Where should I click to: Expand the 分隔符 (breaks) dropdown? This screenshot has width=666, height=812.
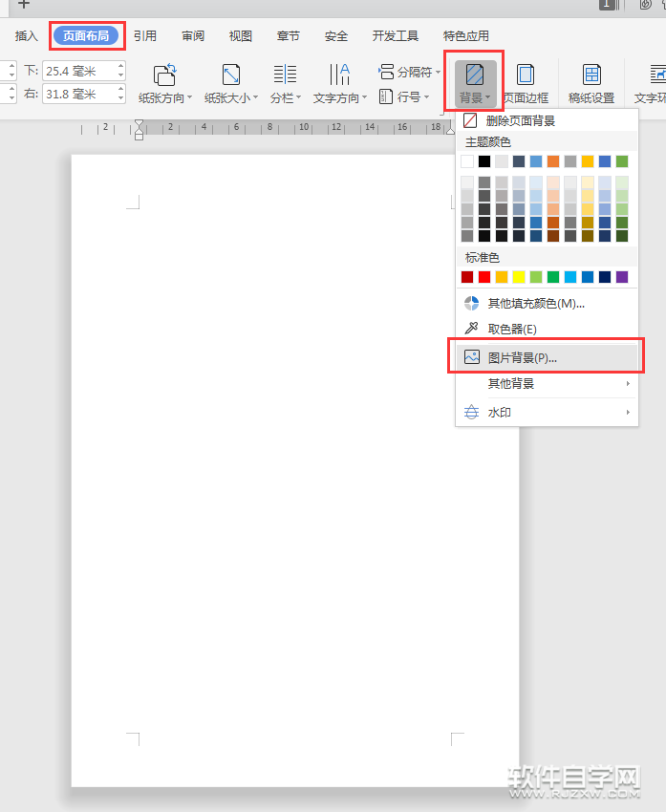pyautogui.click(x=413, y=72)
